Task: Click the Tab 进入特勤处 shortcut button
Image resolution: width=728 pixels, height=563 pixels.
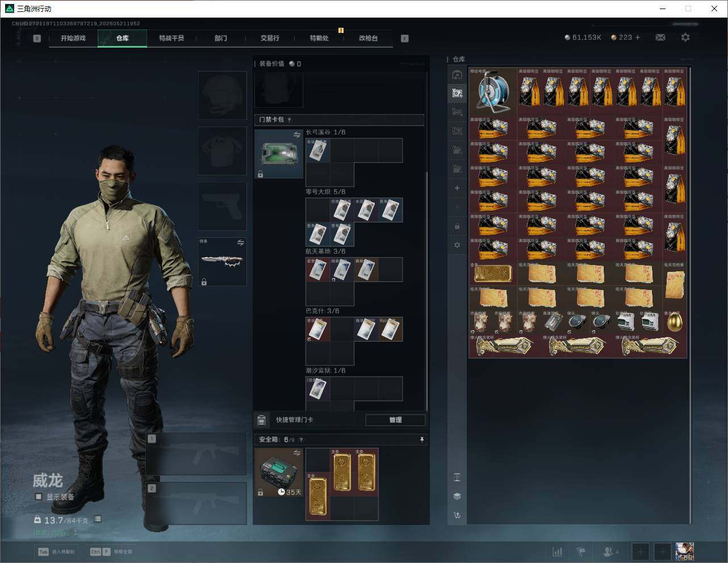Action: click(57, 552)
